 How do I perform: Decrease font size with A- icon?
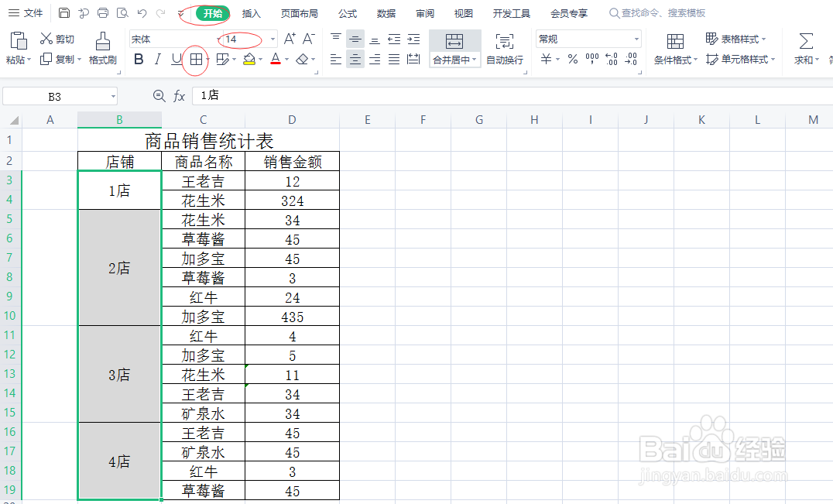coord(308,39)
